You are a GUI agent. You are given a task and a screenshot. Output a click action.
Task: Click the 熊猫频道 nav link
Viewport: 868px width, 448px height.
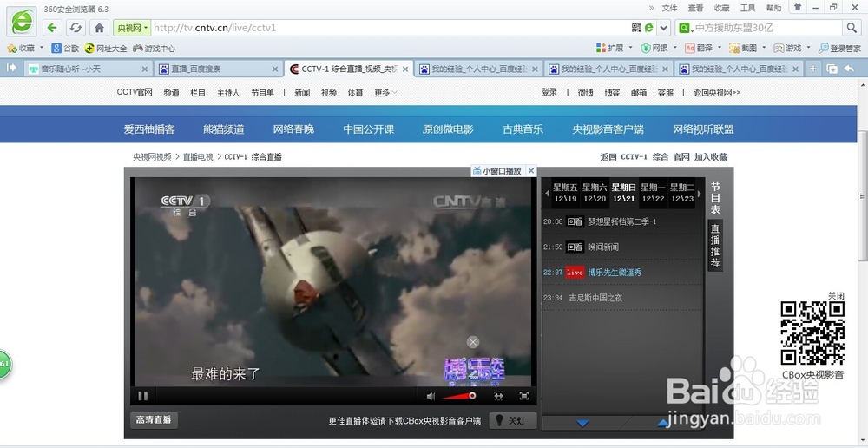coord(224,129)
